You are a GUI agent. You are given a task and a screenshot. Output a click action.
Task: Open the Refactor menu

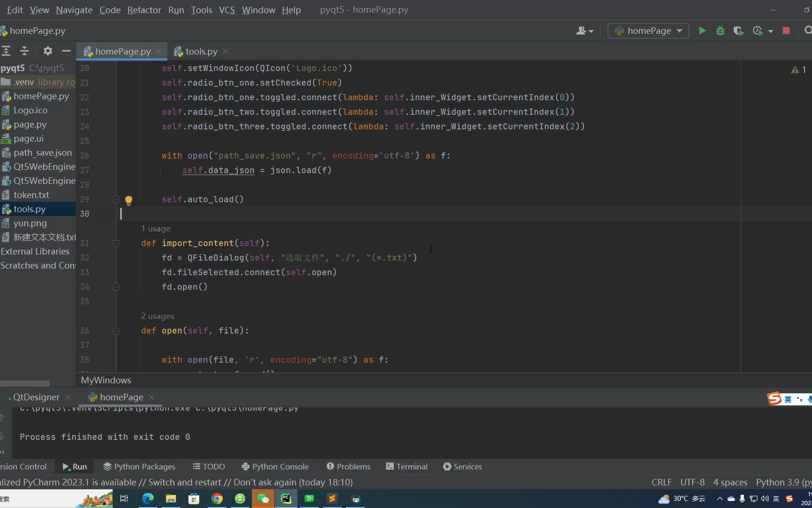tap(144, 10)
